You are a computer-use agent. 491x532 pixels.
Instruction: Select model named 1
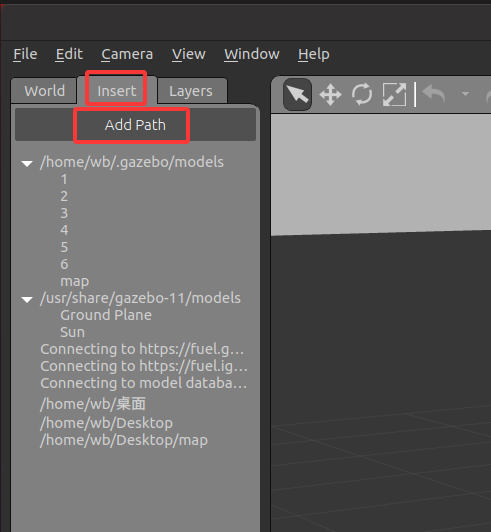tap(64, 179)
